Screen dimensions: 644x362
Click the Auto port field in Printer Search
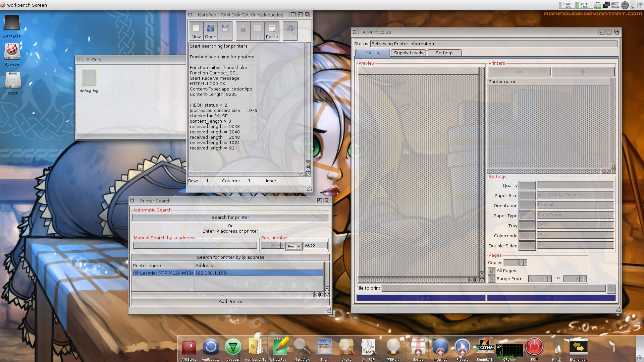click(x=315, y=245)
